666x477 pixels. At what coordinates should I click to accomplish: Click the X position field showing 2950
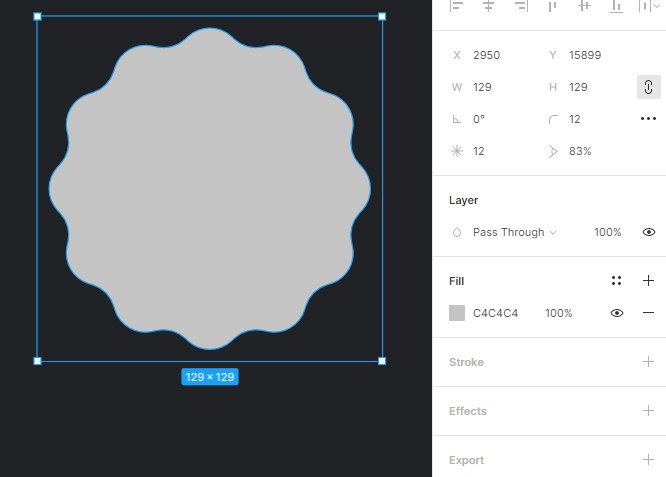(487, 55)
